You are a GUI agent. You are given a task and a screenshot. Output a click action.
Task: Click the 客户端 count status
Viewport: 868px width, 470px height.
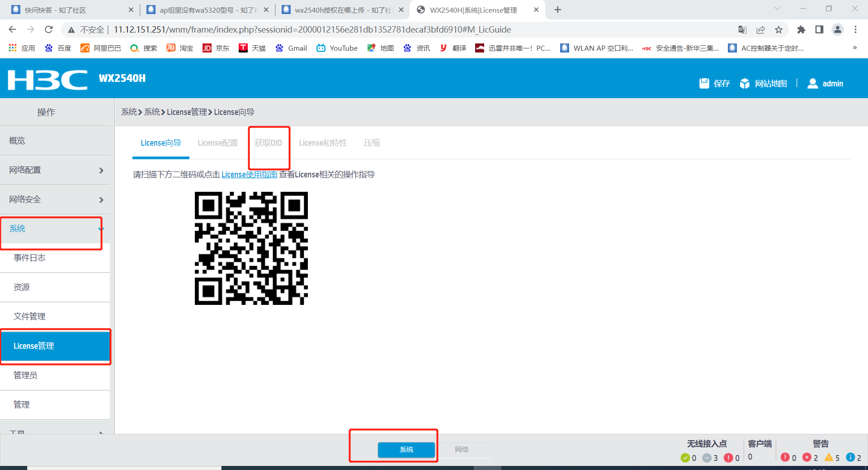pyautogui.click(x=759, y=450)
